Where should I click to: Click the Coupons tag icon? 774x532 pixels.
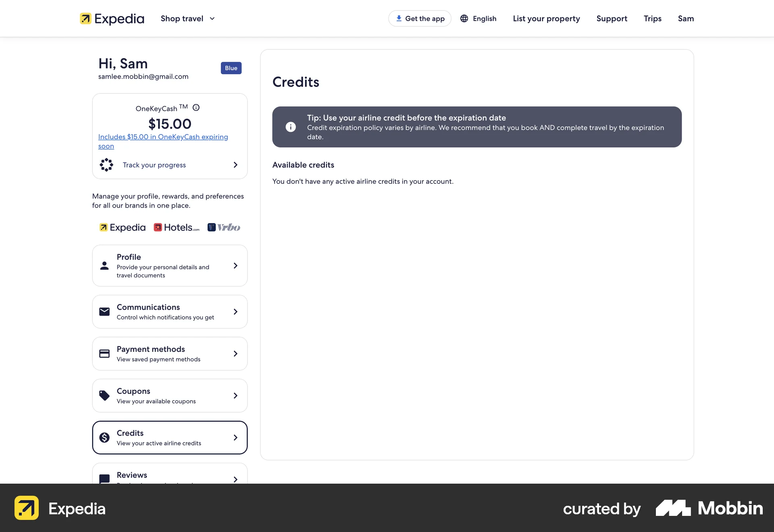click(104, 395)
